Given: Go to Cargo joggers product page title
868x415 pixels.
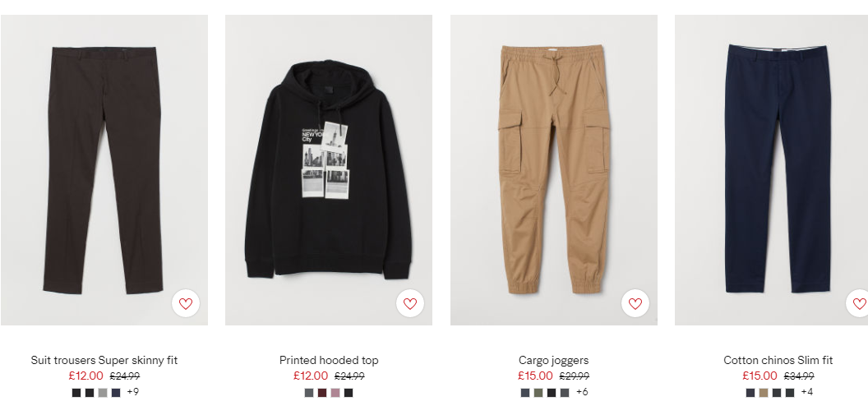Looking at the screenshot, I should [553, 360].
